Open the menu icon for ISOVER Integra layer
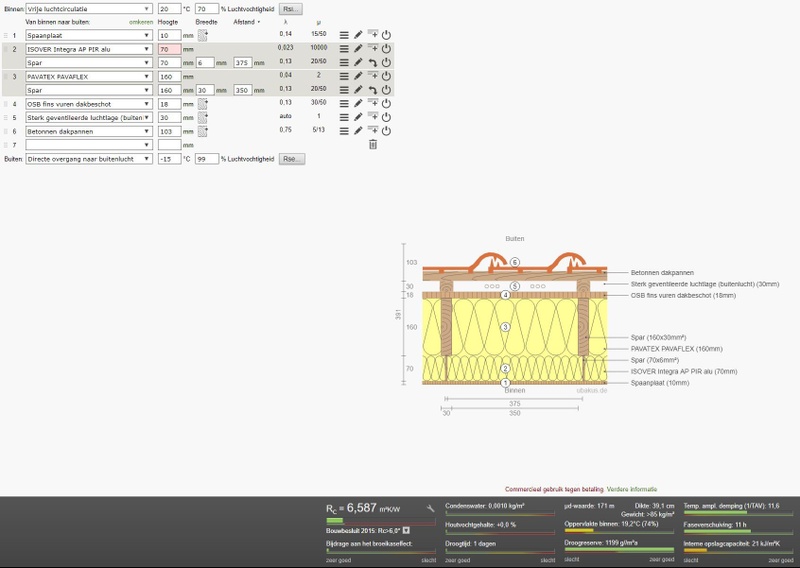Viewport: 800px width, 568px height. coord(344,48)
